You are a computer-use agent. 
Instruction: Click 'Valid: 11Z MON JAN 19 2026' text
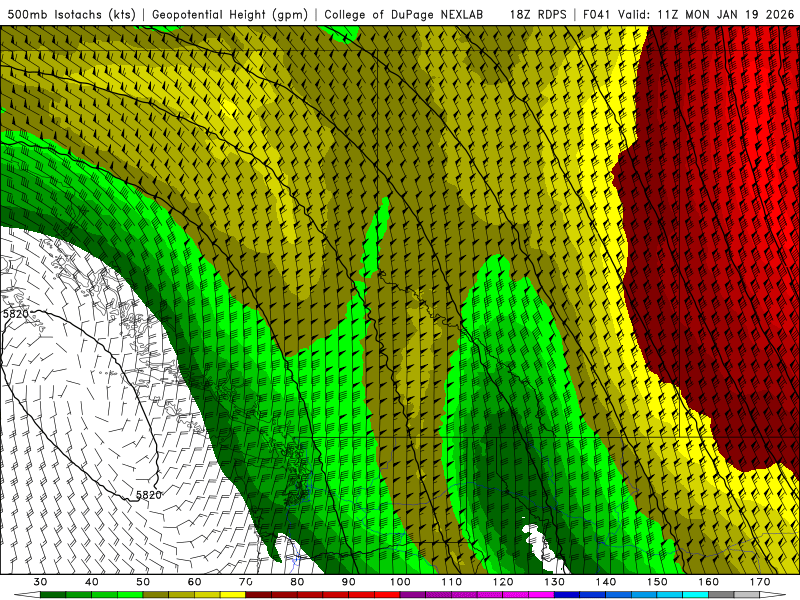[706, 14]
